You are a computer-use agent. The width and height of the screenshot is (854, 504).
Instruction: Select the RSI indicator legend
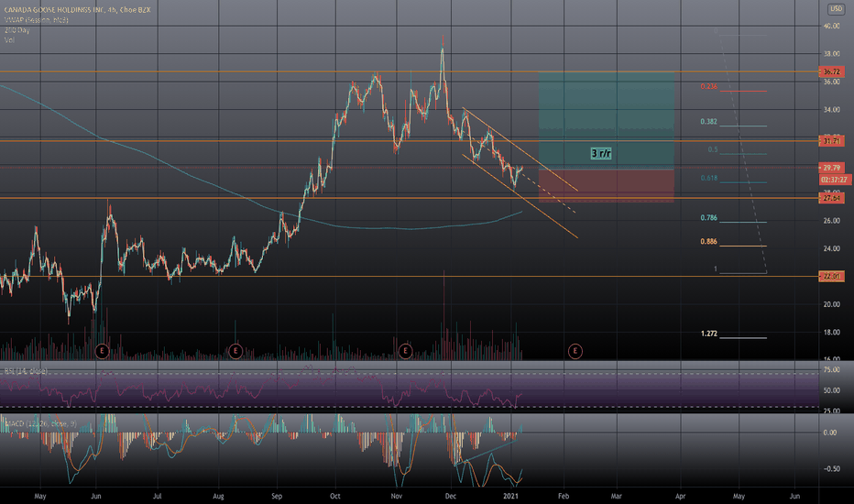(x=27, y=371)
